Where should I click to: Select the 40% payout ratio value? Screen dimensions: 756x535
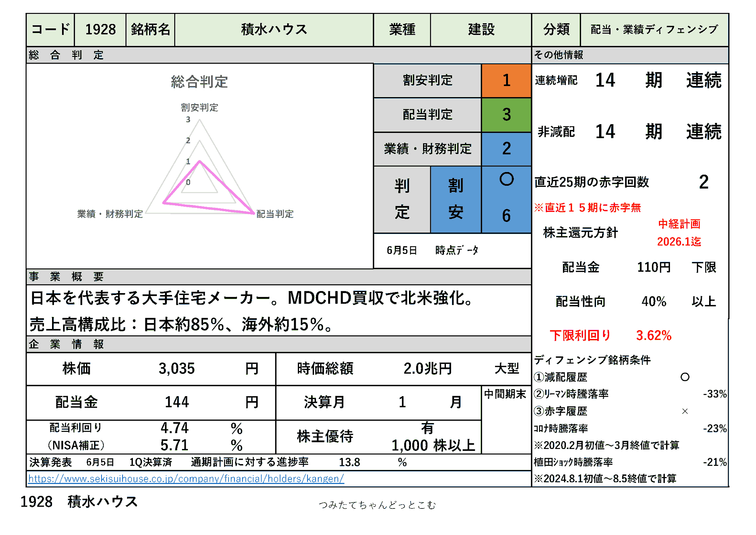pyautogui.click(x=654, y=301)
